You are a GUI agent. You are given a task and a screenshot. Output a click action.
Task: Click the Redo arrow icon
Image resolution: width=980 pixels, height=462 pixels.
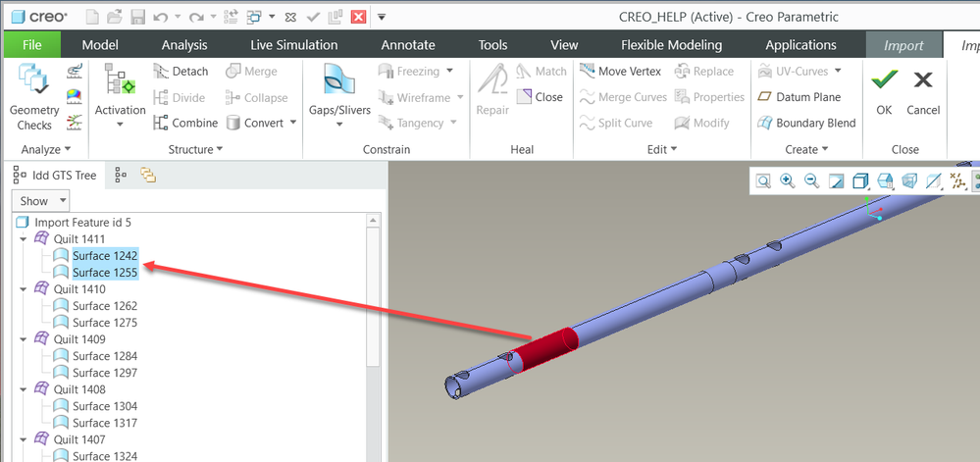click(196, 18)
